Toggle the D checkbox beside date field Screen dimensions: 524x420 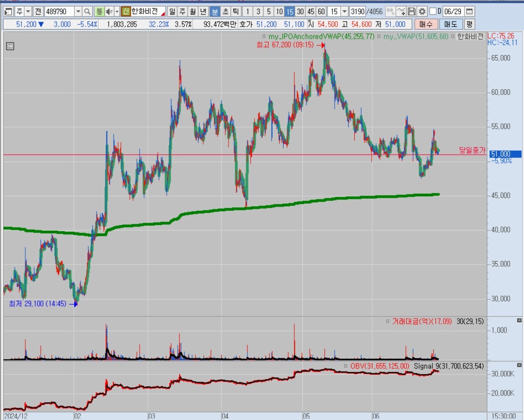(433, 11)
